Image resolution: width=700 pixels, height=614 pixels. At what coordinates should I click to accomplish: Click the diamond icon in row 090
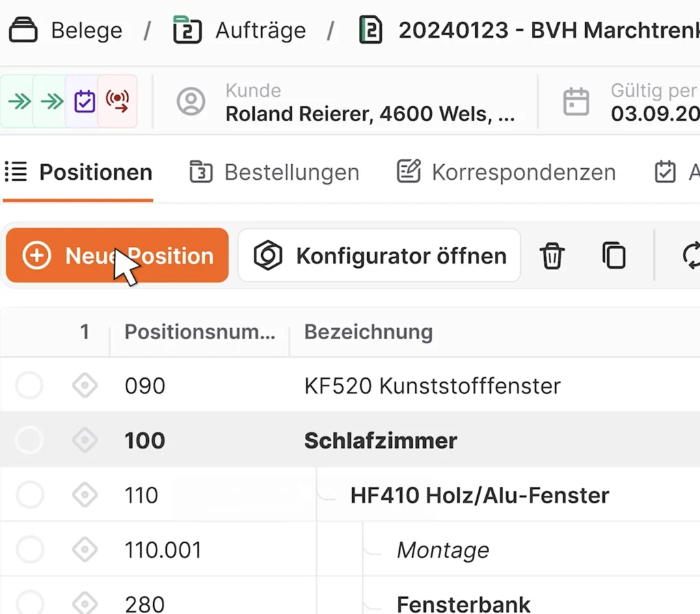[85, 386]
